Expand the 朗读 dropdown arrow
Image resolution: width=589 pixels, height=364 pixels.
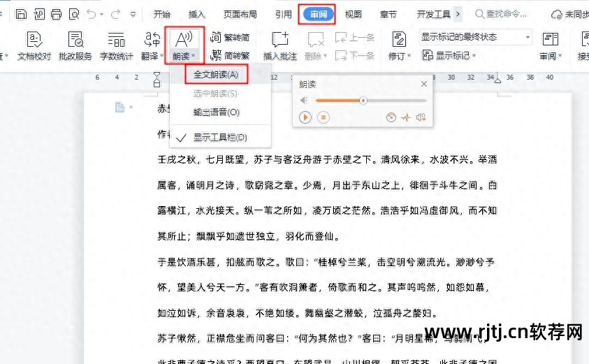(194, 56)
